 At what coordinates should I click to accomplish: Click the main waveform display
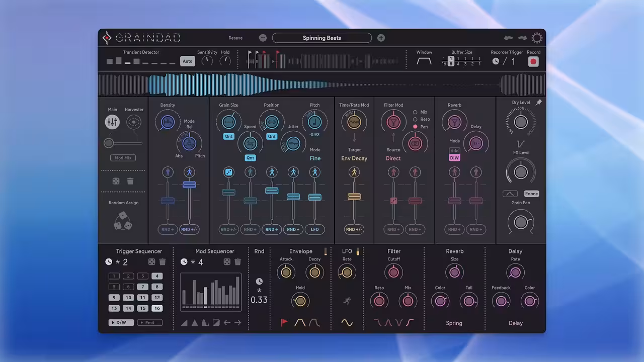tap(322, 84)
